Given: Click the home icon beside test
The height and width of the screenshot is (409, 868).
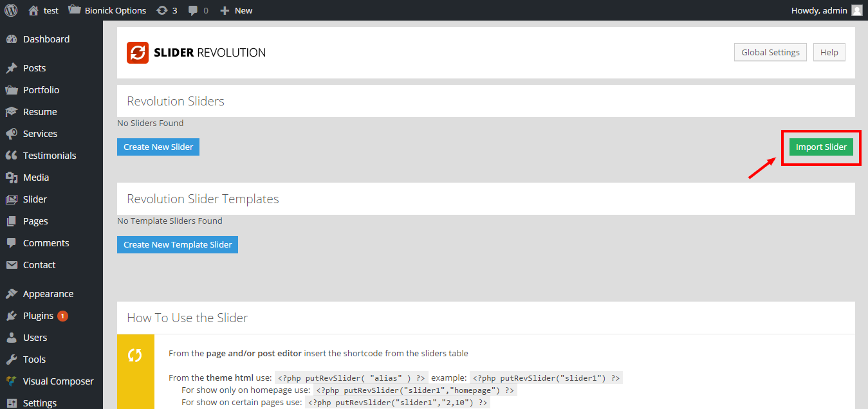Looking at the screenshot, I should [x=34, y=10].
